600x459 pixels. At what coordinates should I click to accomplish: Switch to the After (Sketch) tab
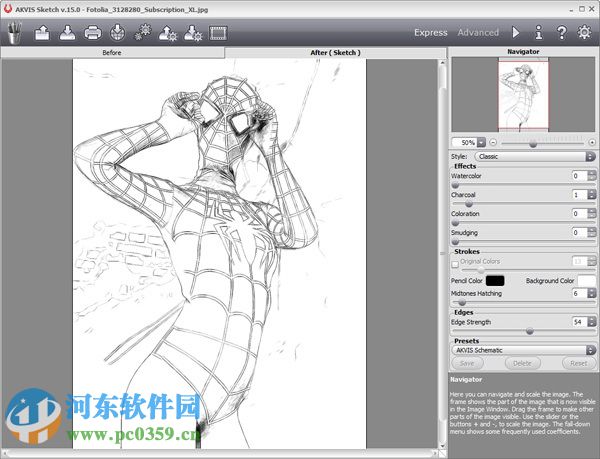tap(335, 53)
